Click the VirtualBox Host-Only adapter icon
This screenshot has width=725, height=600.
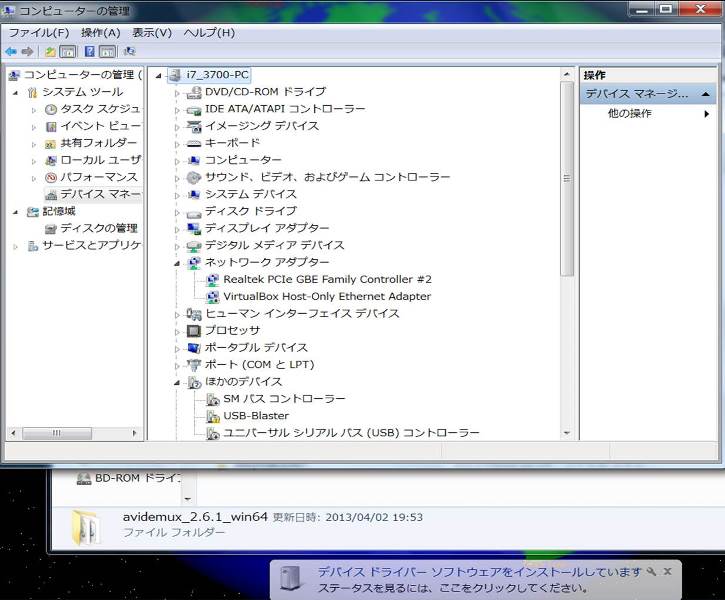tap(213, 297)
